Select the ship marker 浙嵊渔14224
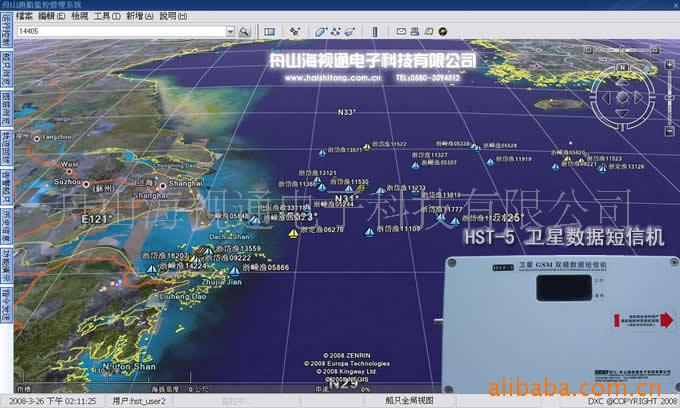This screenshot has width=680, height=408. (x=152, y=269)
